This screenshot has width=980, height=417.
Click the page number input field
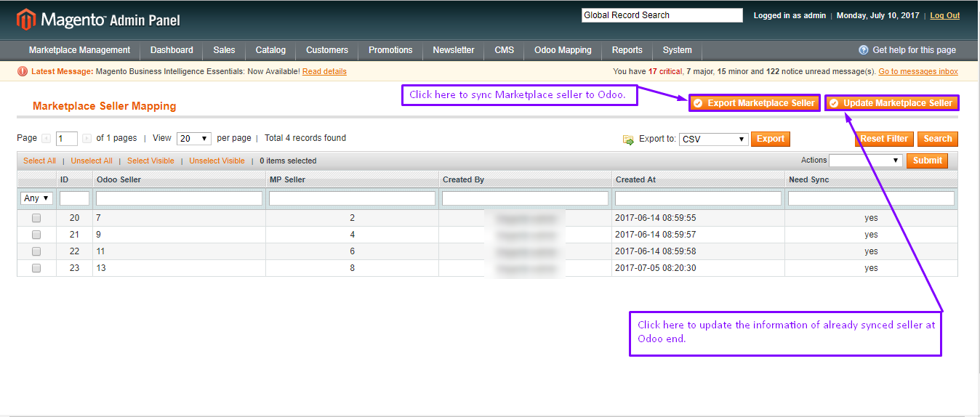(x=67, y=139)
